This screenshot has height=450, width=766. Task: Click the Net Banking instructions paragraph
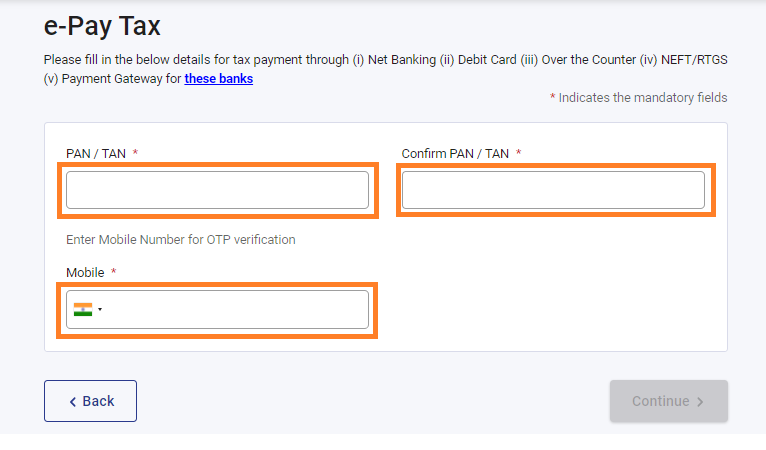(385, 69)
